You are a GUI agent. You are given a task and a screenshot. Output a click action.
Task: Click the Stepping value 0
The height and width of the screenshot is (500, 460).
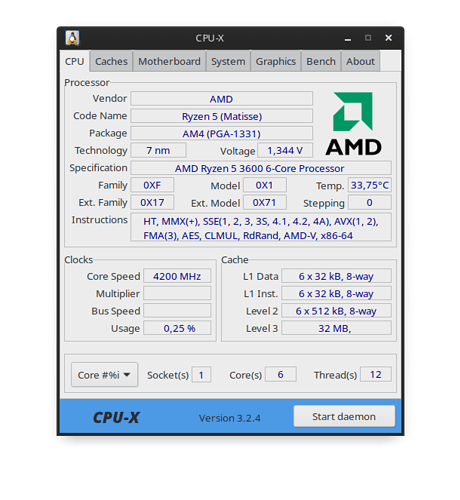tap(370, 202)
